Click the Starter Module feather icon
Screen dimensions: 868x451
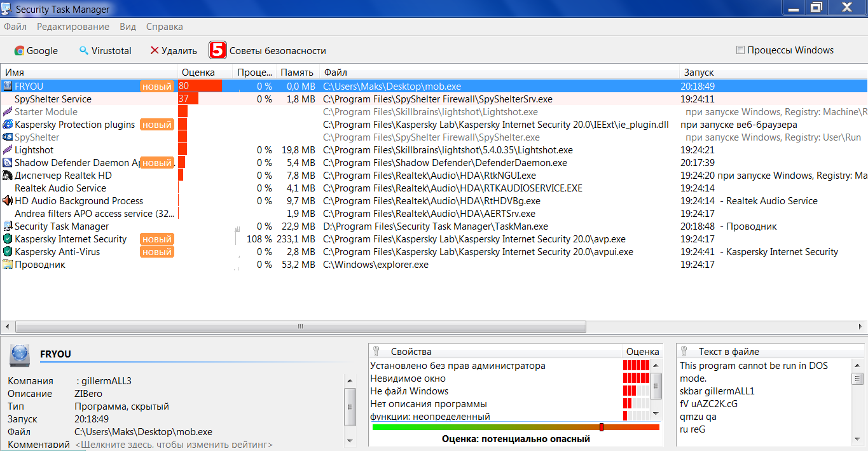(8, 111)
